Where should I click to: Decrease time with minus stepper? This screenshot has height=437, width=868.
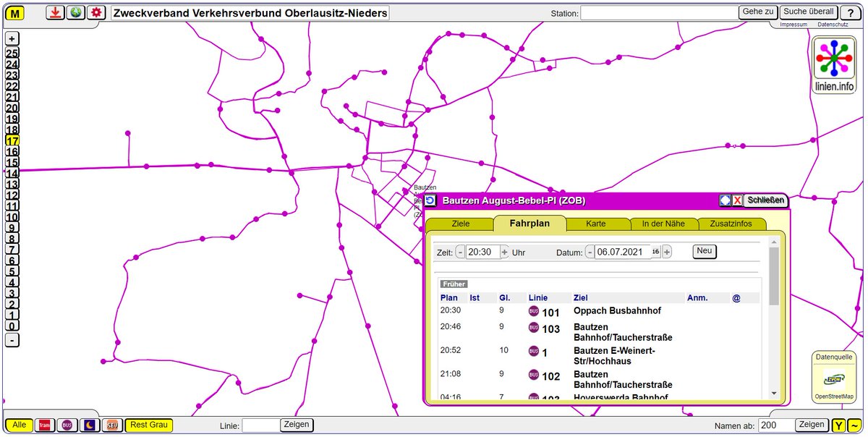461,253
